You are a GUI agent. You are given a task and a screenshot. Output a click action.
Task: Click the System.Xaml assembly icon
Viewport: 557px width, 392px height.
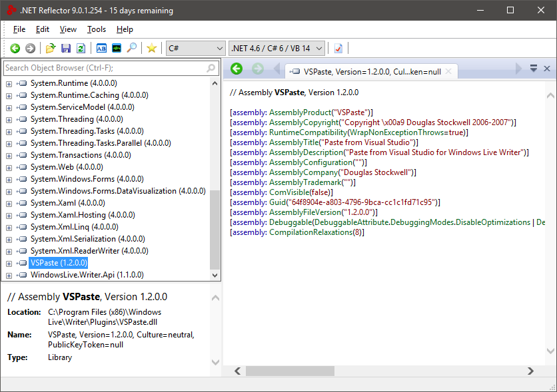pos(22,203)
